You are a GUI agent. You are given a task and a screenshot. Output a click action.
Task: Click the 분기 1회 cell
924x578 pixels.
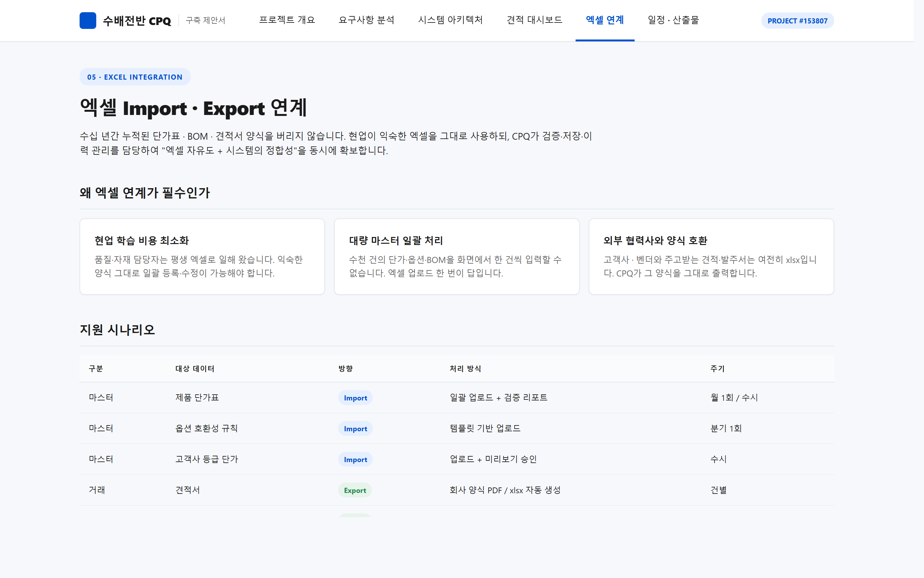point(726,429)
